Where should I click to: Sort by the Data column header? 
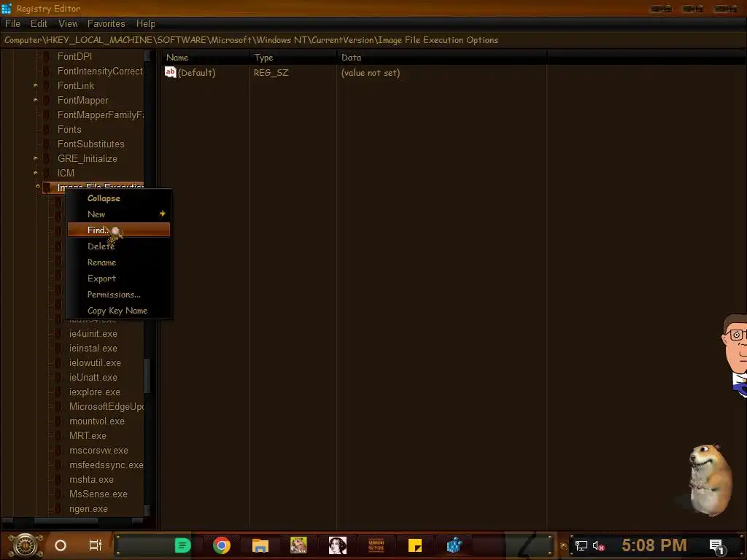click(x=442, y=57)
